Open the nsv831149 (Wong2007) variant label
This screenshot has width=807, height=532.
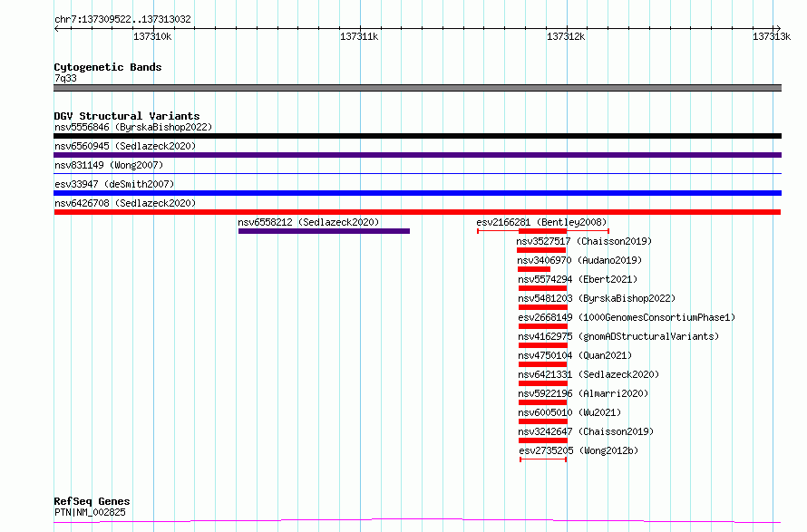pos(109,165)
